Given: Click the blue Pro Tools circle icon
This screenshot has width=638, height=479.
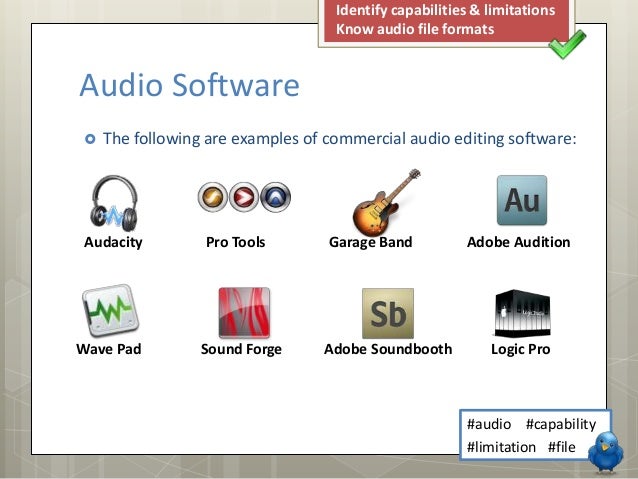Looking at the screenshot, I should click(x=275, y=197).
